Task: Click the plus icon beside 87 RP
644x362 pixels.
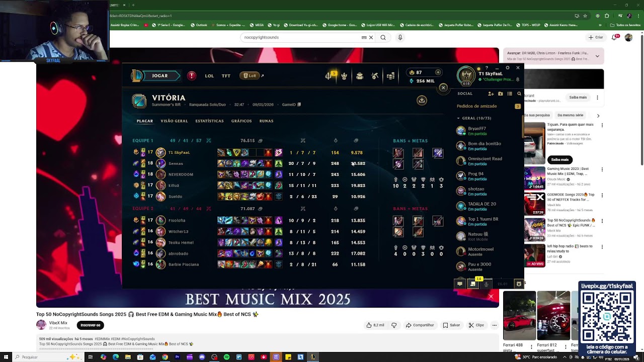Action: (x=438, y=72)
